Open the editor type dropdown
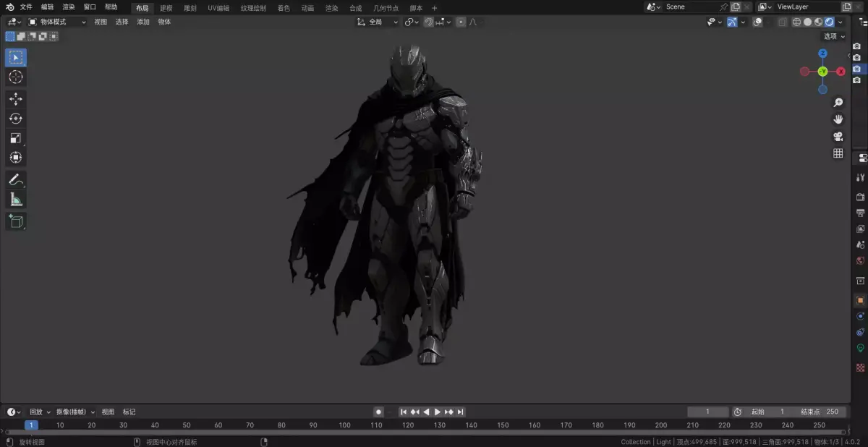Viewport: 868px width, 447px height. (x=14, y=22)
